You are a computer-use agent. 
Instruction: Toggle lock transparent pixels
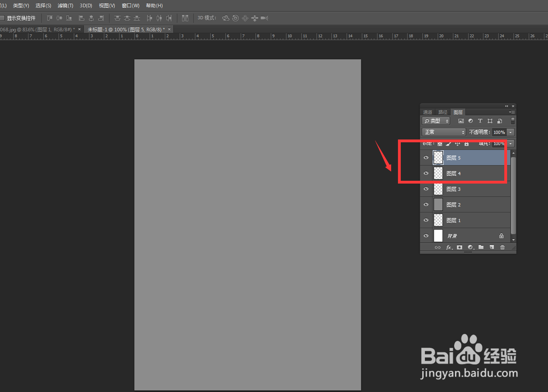pyautogui.click(x=440, y=143)
